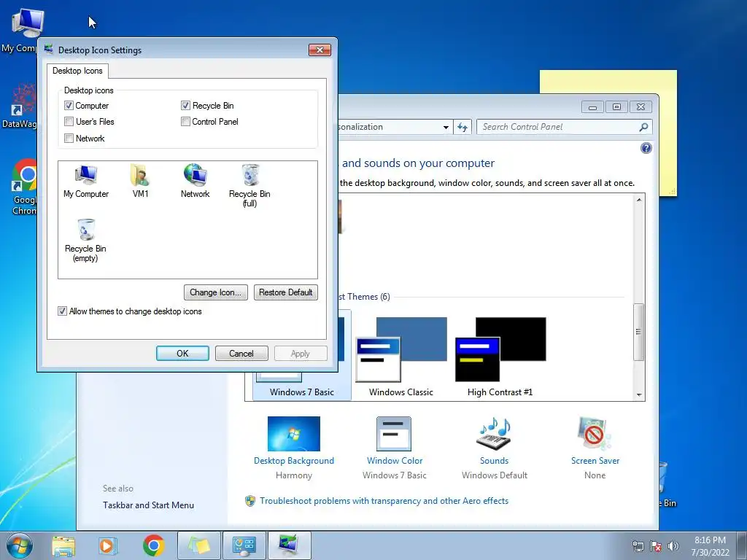Click the Change Icon... button
This screenshot has height=560, width=747.
(x=216, y=292)
